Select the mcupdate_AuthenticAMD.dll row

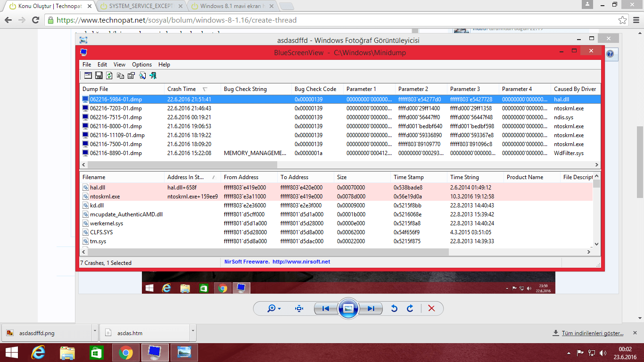click(337, 214)
